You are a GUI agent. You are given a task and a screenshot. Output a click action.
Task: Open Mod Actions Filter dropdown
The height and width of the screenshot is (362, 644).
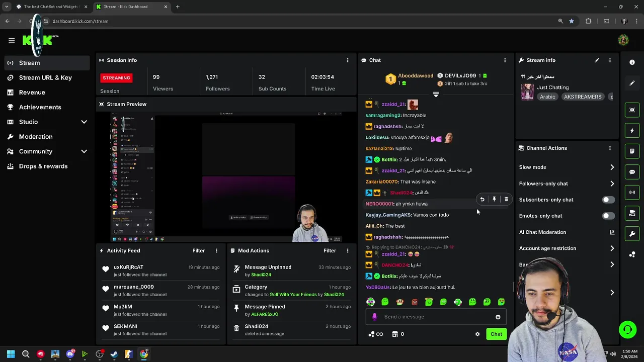(330, 251)
